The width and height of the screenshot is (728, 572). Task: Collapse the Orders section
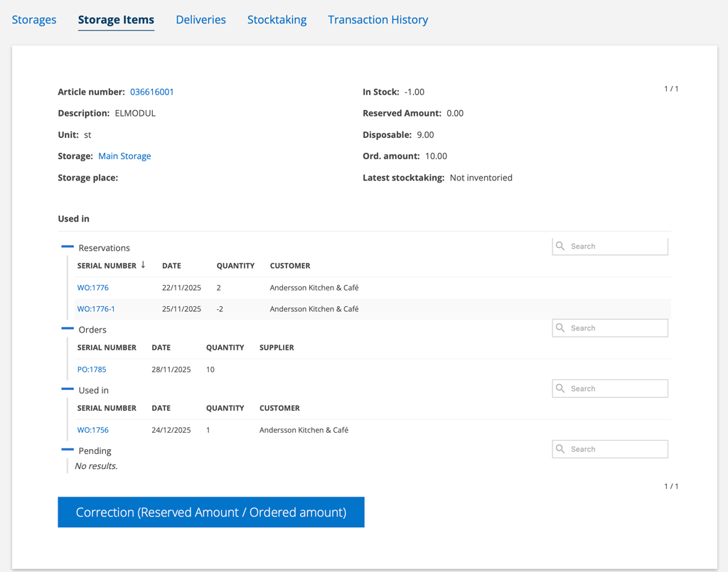coord(68,328)
